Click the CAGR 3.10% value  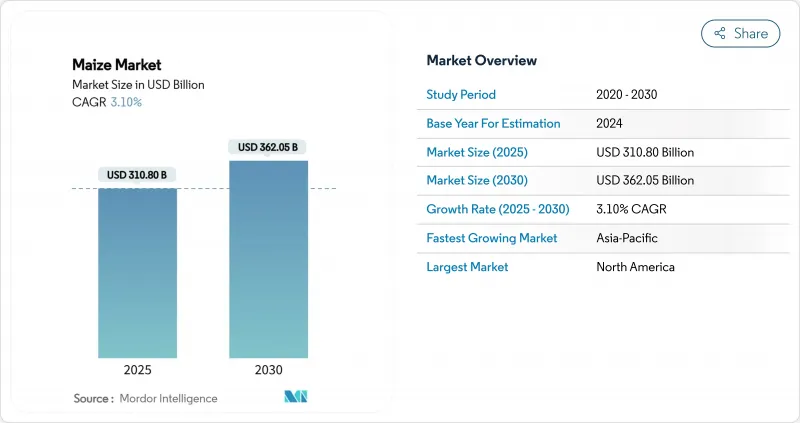coord(125,102)
